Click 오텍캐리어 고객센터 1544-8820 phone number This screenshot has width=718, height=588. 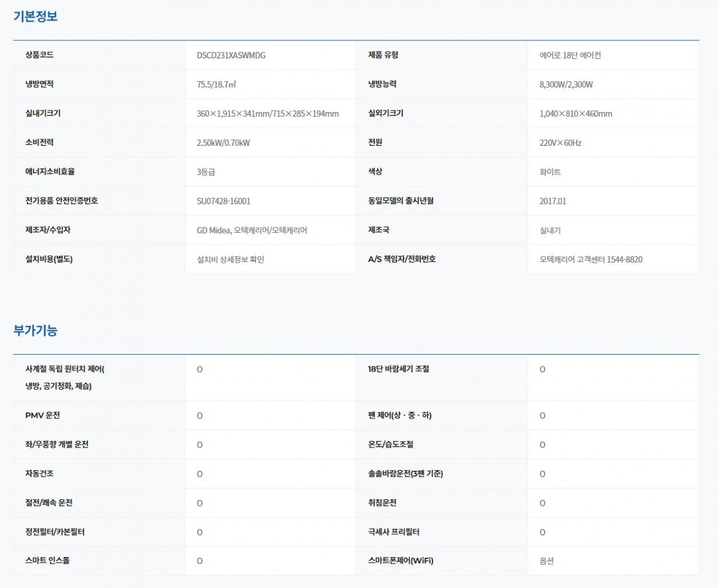(x=591, y=260)
